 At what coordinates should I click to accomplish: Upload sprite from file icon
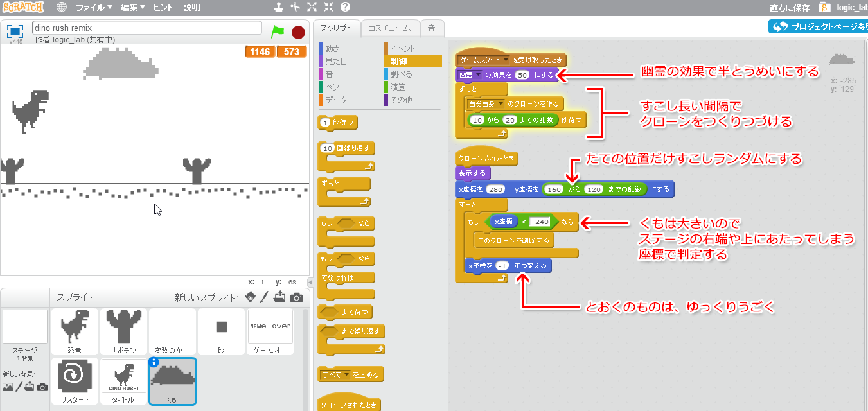click(x=279, y=297)
